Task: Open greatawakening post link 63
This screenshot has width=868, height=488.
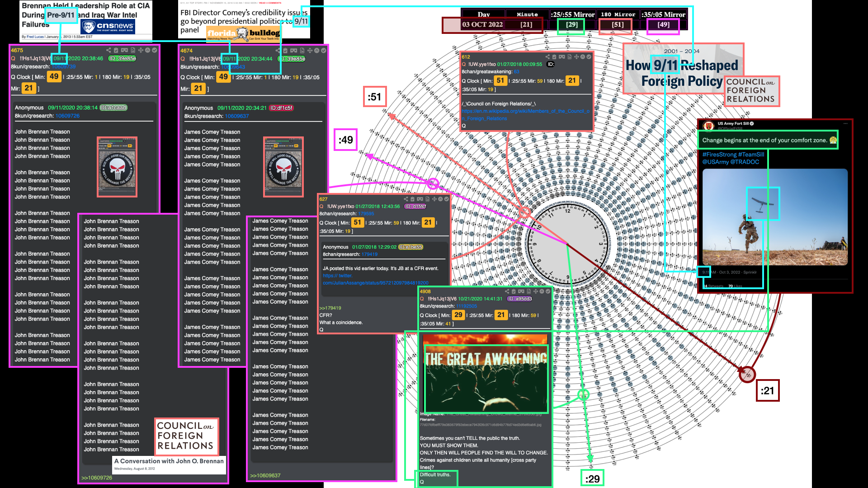Action: [x=516, y=72]
